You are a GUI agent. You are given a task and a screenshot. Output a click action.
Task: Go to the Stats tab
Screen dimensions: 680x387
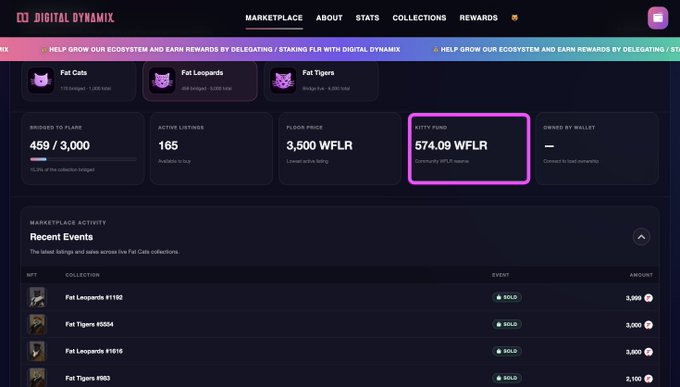(x=367, y=18)
